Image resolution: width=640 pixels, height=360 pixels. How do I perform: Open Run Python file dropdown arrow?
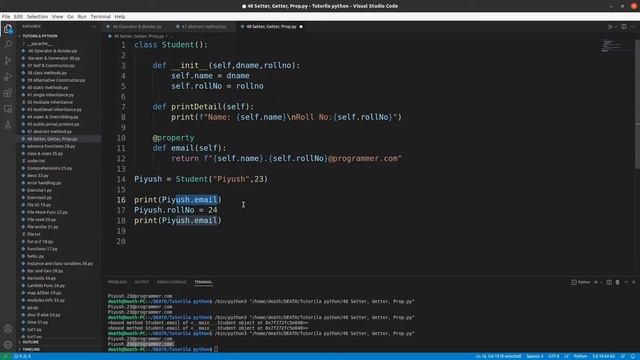click(x=616, y=27)
